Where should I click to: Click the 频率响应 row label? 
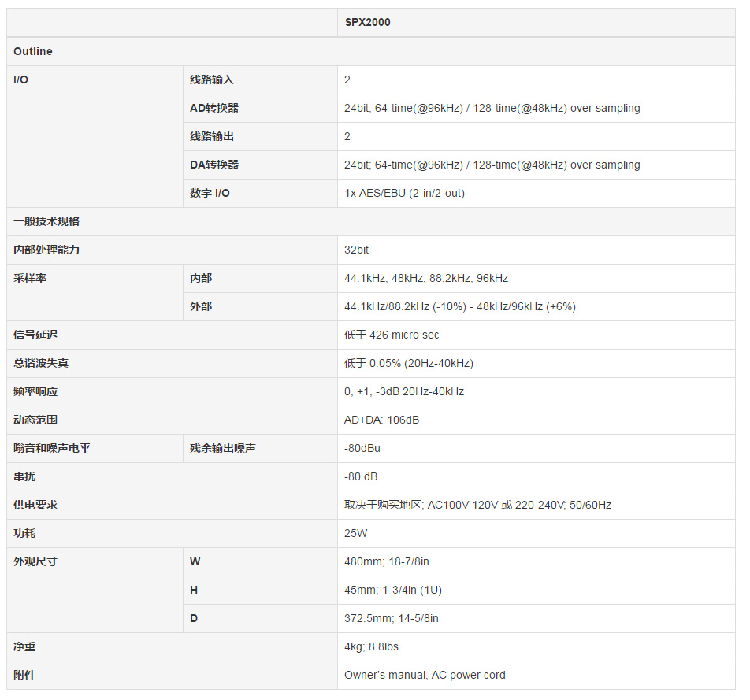(35, 391)
